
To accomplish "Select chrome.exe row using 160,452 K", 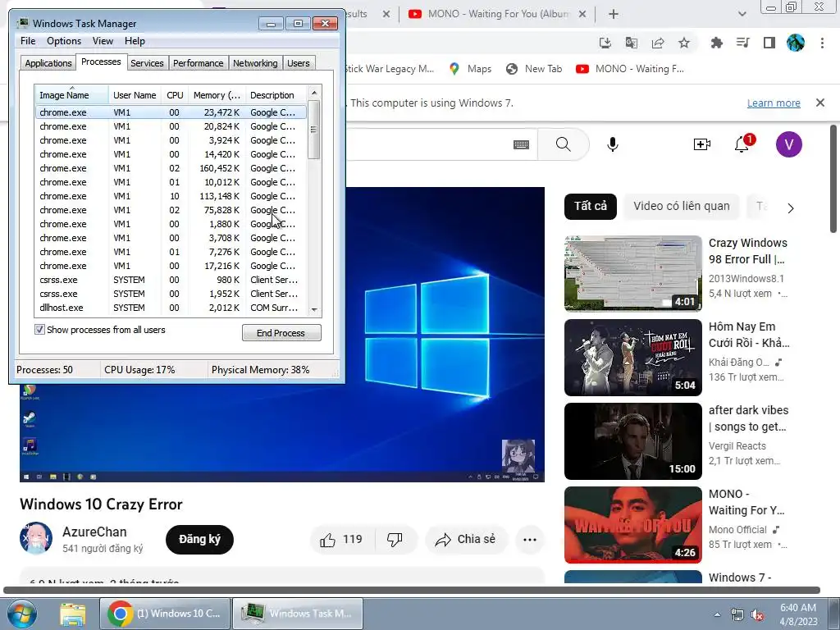I will click(171, 168).
